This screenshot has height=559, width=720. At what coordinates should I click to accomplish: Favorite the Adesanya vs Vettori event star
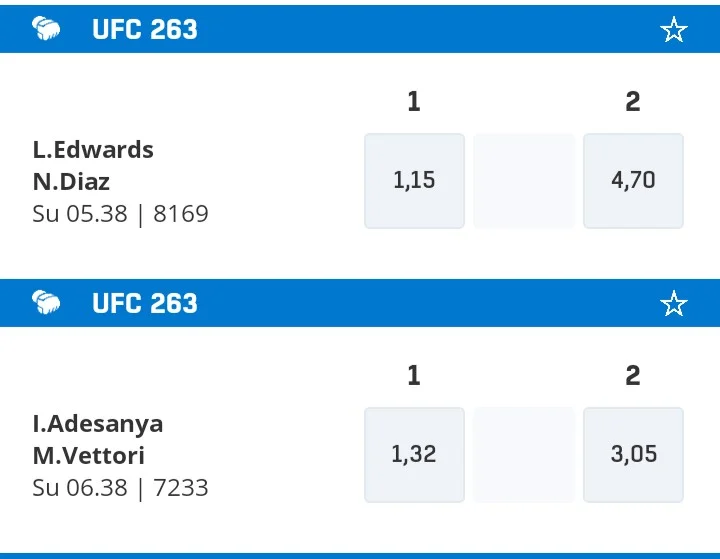[674, 304]
